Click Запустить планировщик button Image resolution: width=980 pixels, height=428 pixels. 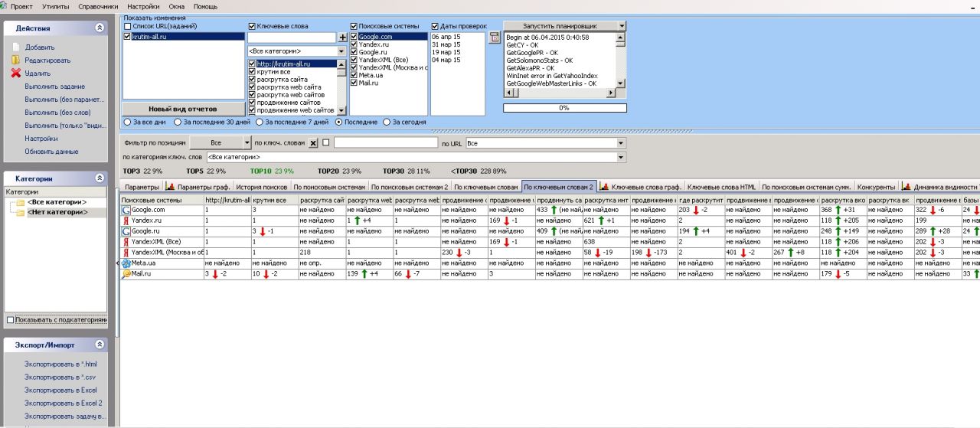(560, 26)
